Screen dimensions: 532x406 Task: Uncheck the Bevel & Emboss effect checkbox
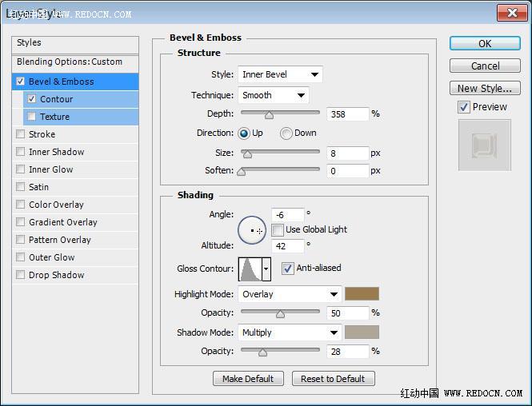tap(20, 82)
